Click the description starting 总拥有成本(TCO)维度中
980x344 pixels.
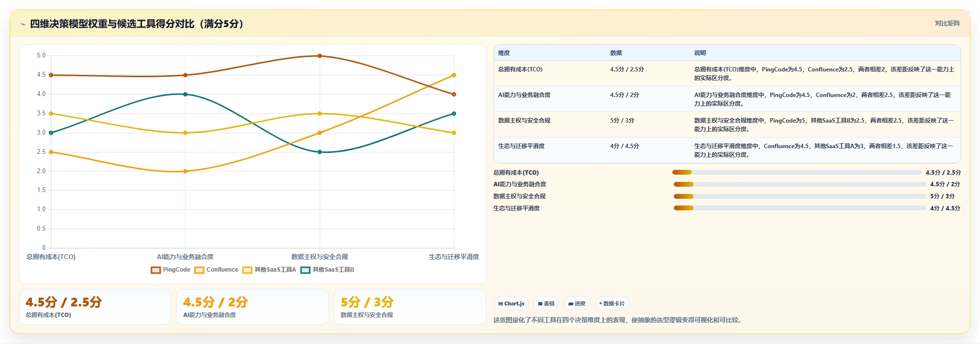[x=825, y=74]
